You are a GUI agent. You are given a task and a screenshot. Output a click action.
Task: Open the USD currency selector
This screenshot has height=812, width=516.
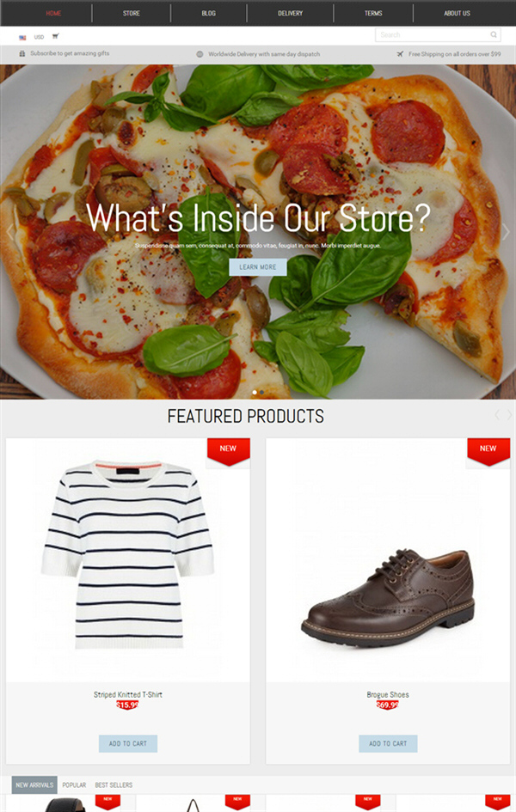point(39,37)
